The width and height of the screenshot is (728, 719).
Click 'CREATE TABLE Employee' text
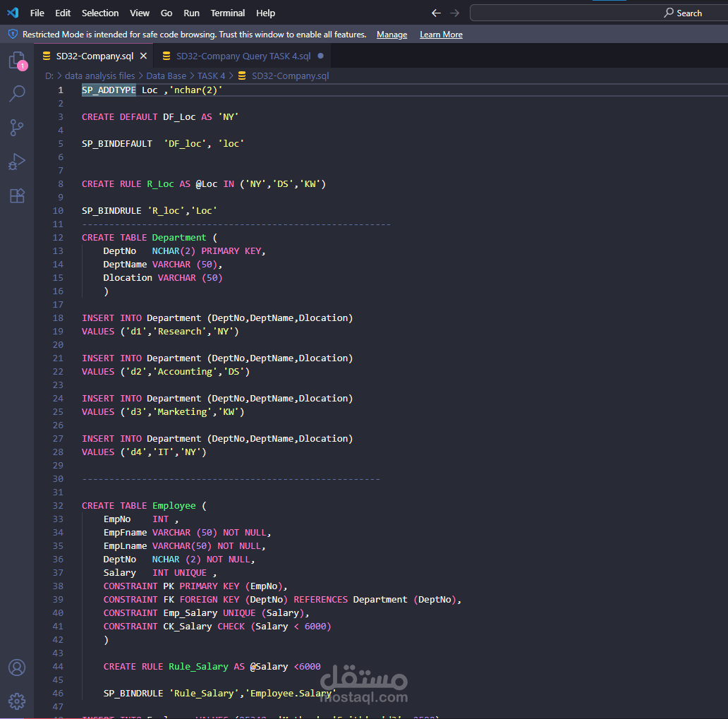pyautogui.click(x=139, y=505)
